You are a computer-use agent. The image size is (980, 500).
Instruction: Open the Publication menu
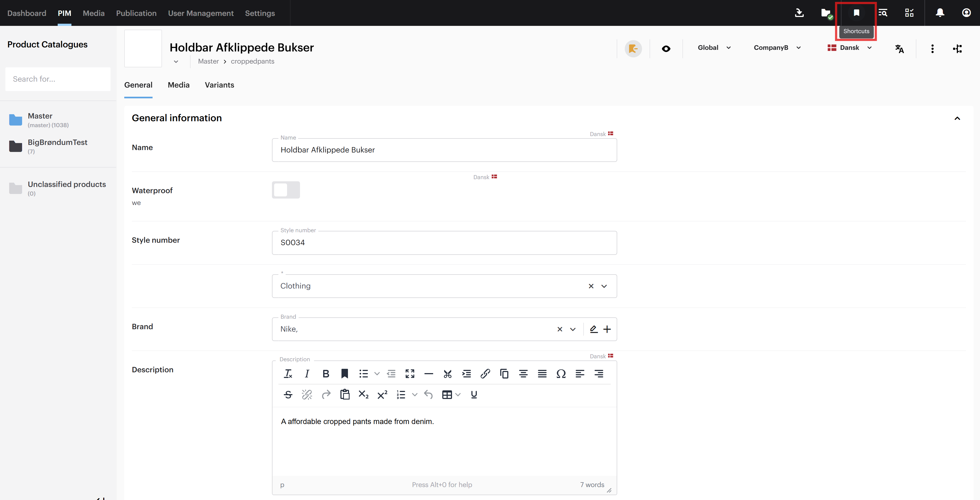[x=136, y=13]
